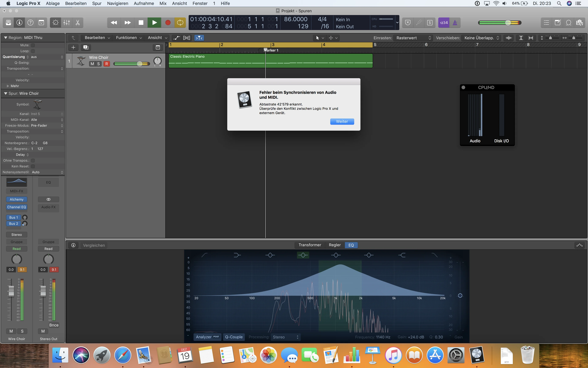Add a new track with plus button
The height and width of the screenshot is (368, 588).
point(73,47)
